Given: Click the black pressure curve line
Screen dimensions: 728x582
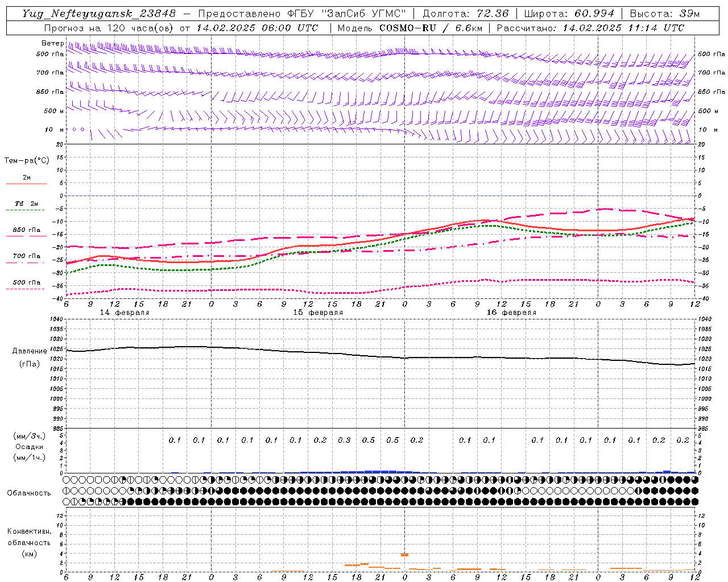Looking at the screenshot, I should 381,356.
